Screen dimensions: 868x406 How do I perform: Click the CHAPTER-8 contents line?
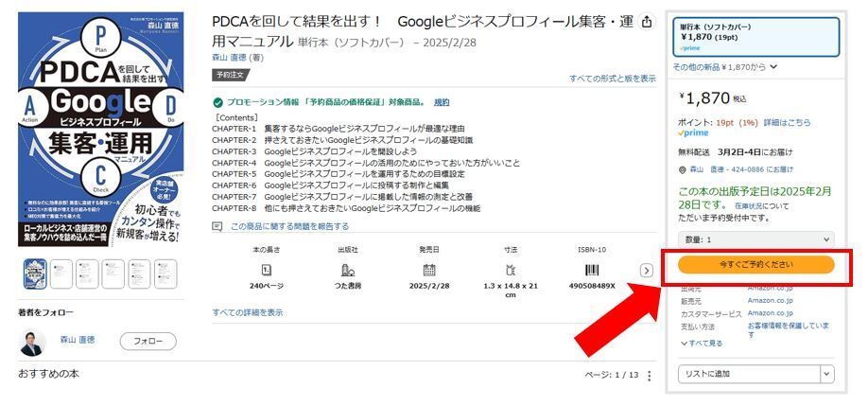point(346,208)
